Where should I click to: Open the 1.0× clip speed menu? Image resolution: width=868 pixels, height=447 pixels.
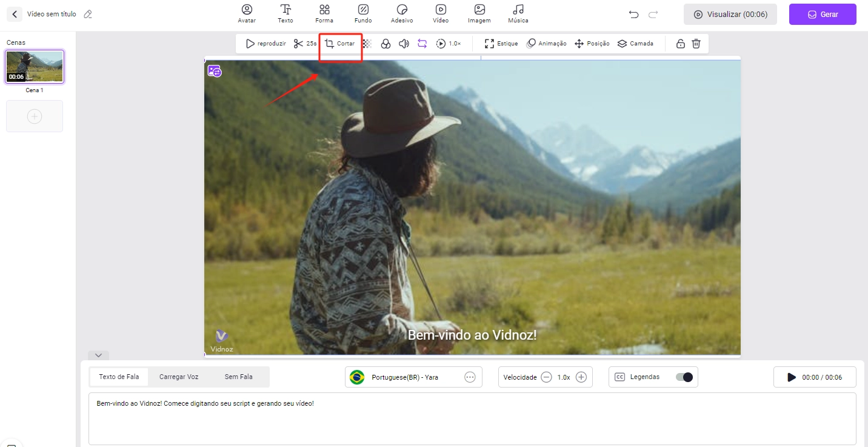(449, 44)
